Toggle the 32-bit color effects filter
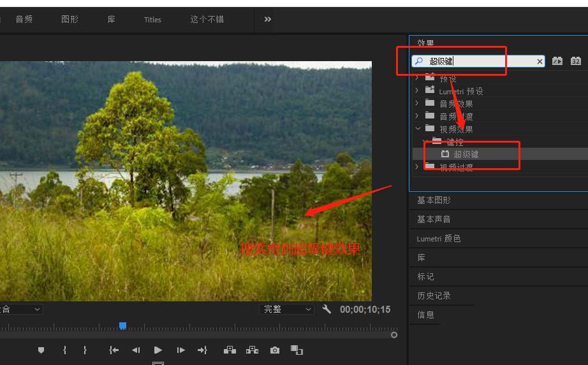This screenshot has width=588, height=365. click(576, 61)
